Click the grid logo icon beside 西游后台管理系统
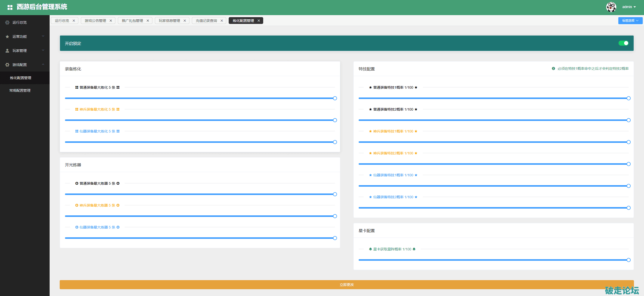This screenshot has height=296, width=644. [10, 7]
